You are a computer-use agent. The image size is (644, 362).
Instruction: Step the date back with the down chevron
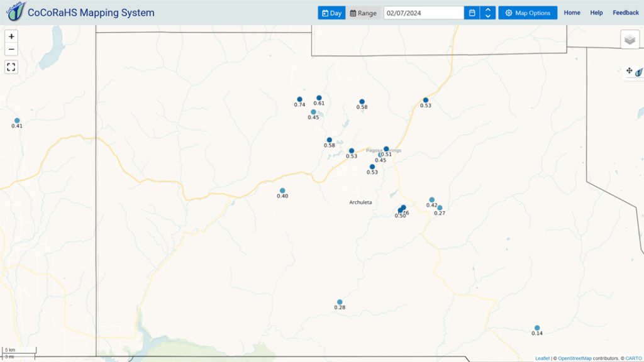point(488,16)
